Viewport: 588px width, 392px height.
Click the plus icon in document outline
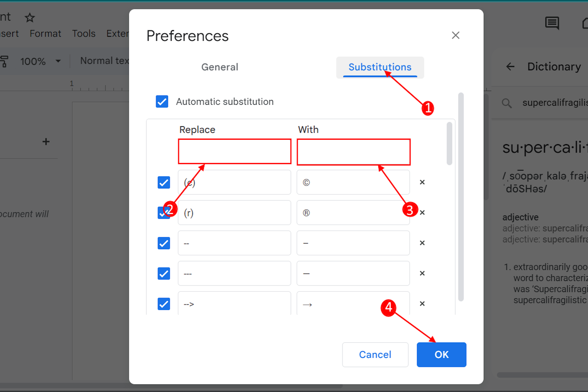coord(46,142)
